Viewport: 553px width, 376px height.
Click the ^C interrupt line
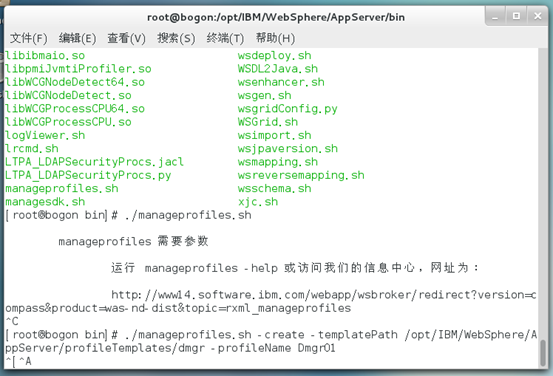[12, 321]
